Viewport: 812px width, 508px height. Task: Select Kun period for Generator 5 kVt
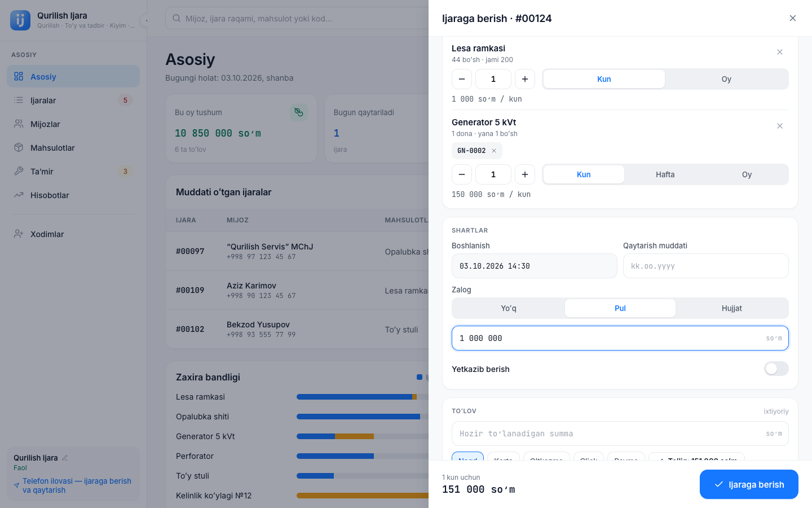pos(584,174)
